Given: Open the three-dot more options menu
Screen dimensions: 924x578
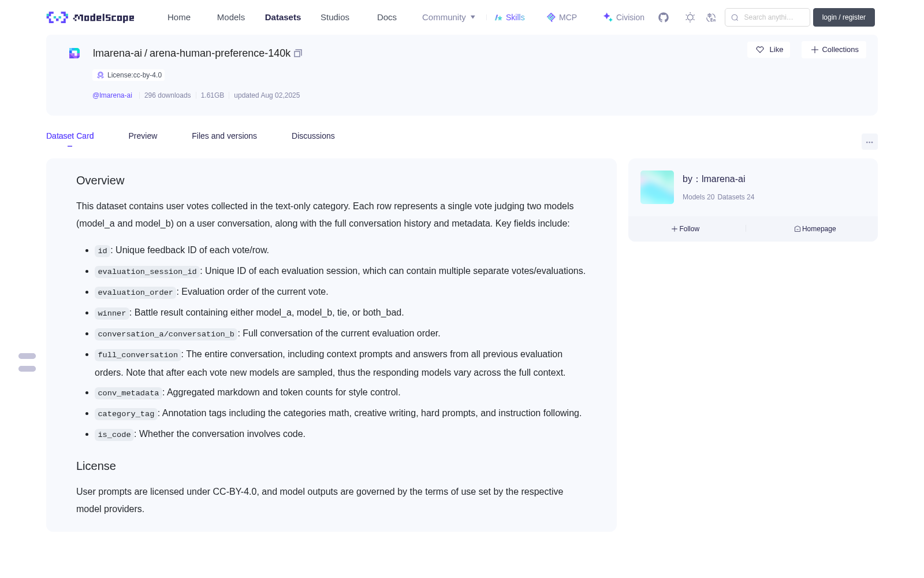Looking at the screenshot, I should pos(869,142).
